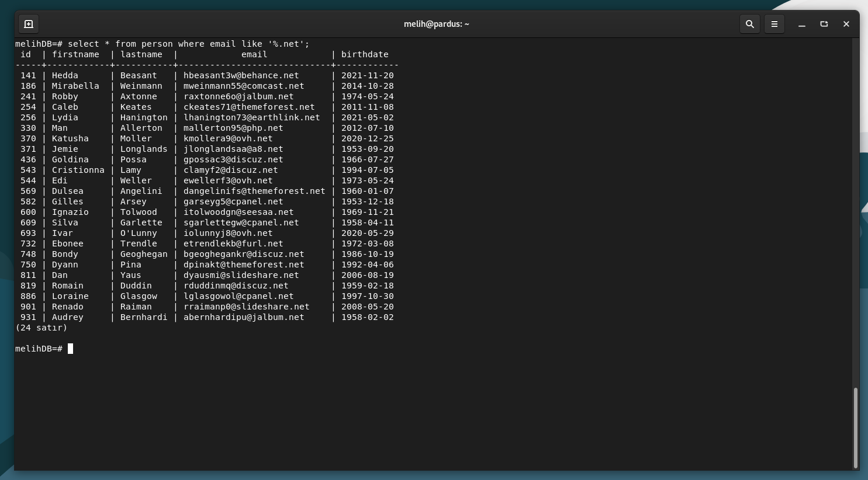
Task: Click email dyausmi@slideshare.net
Action: pos(241,275)
